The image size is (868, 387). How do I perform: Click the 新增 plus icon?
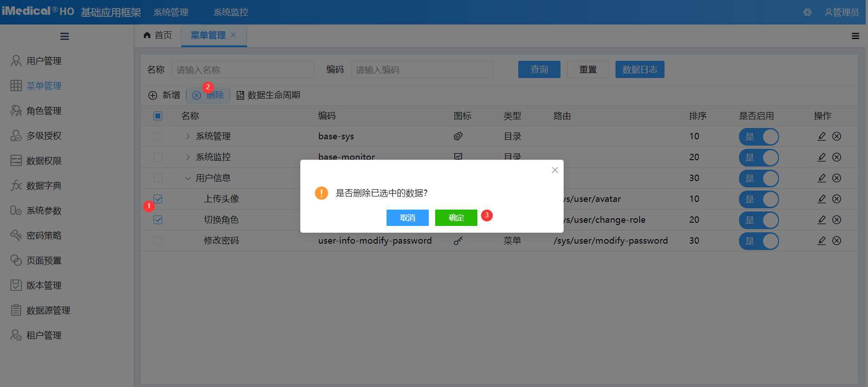[153, 95]
